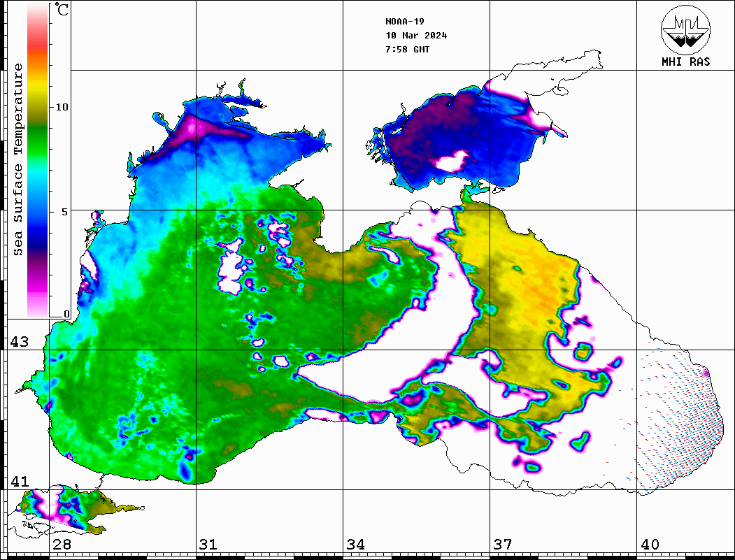Select the 'NOAA-19' satellite label
The image size is (735, 560).
coord(405,22)
